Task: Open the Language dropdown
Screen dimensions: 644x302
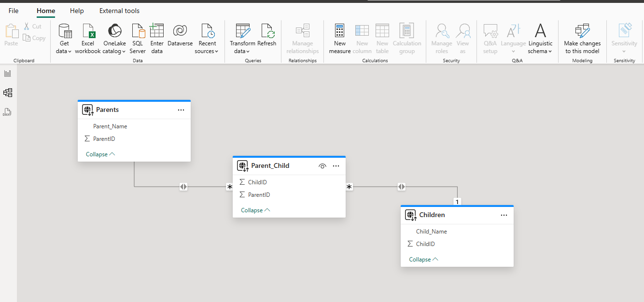Action: click(513, 38)
